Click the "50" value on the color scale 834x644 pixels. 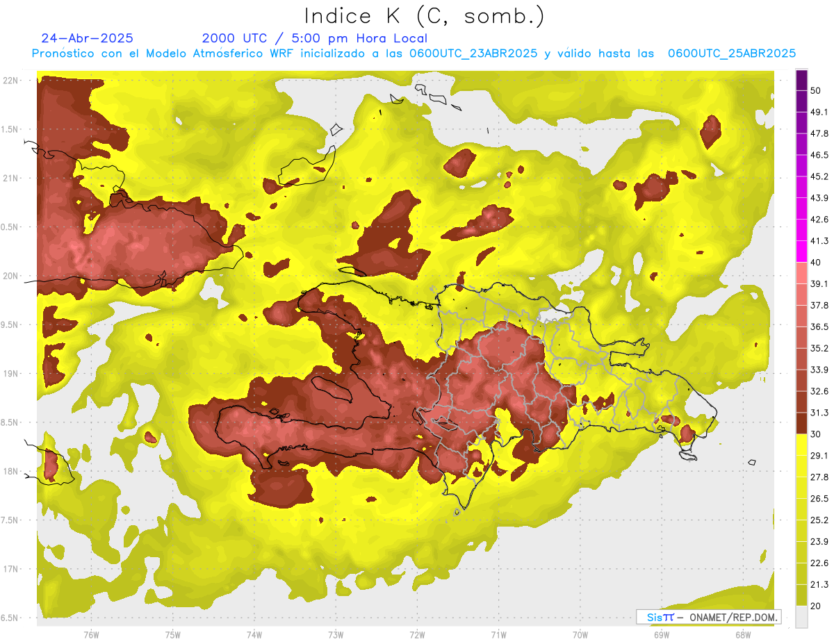[816, 90]
